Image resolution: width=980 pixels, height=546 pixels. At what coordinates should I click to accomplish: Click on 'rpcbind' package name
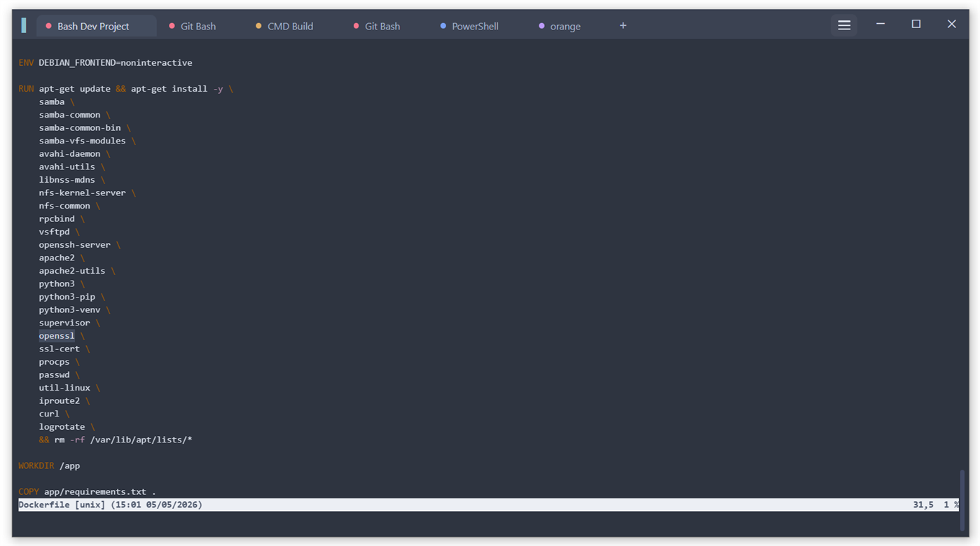click(x=57, y=219)
